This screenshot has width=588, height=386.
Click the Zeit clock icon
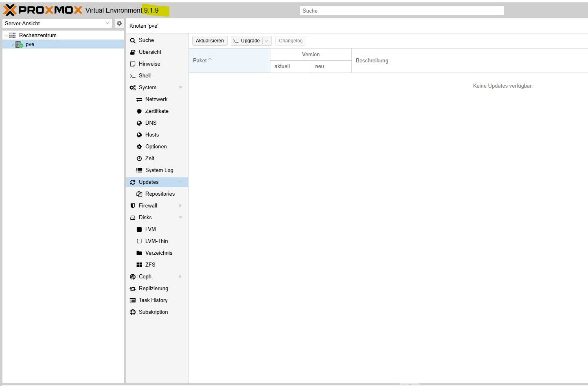[x=139, y=159]
